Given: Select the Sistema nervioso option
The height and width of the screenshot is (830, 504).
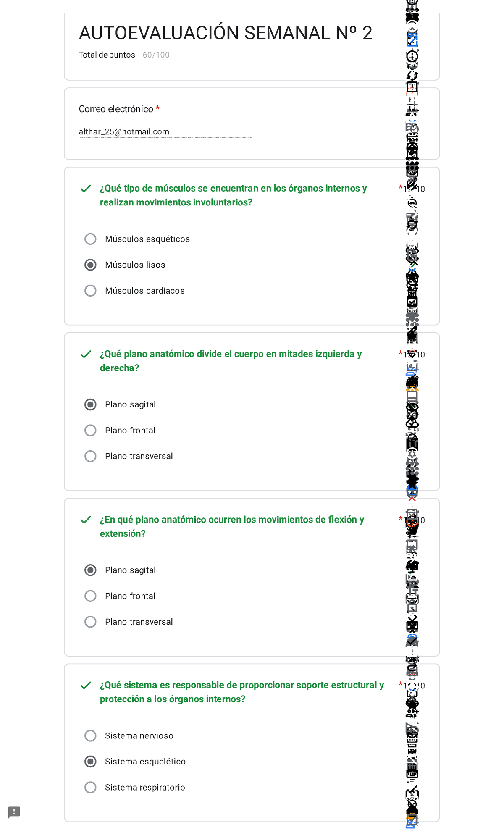Looking at the screenshot, I should coord(90,735).
